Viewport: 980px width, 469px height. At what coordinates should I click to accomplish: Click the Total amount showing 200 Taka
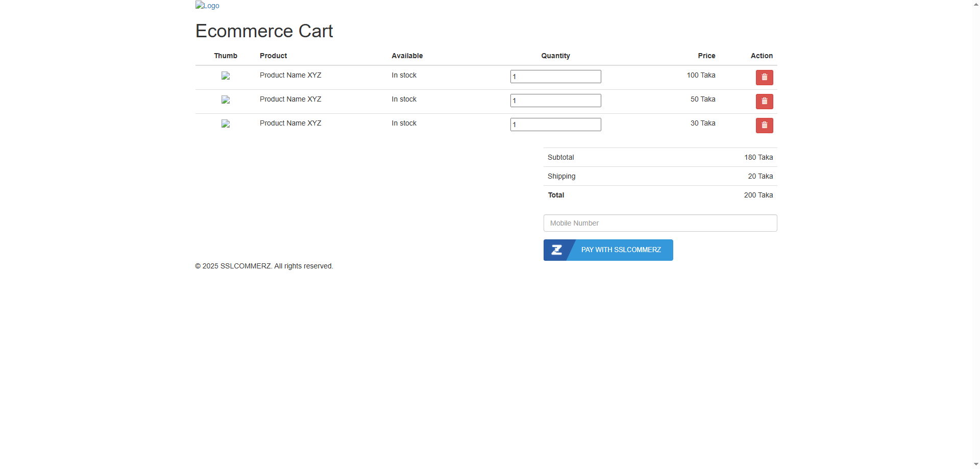[758, 195]
